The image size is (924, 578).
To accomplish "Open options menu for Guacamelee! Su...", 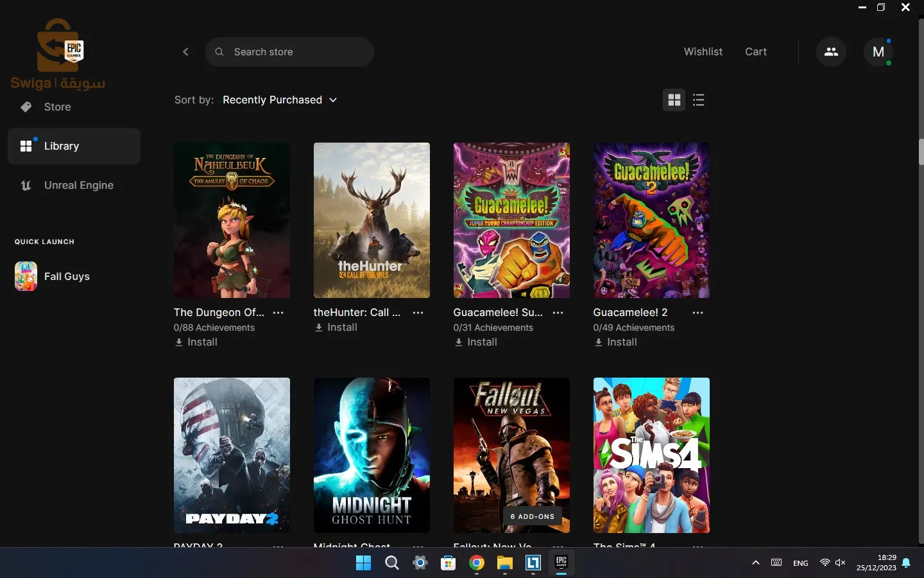I will pos(558,313).
